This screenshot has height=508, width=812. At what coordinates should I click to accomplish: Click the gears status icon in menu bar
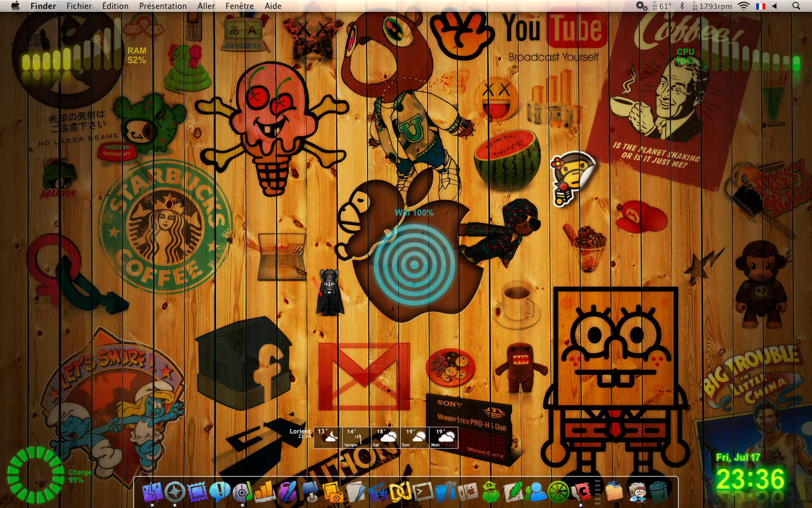(x=641, y=6)
